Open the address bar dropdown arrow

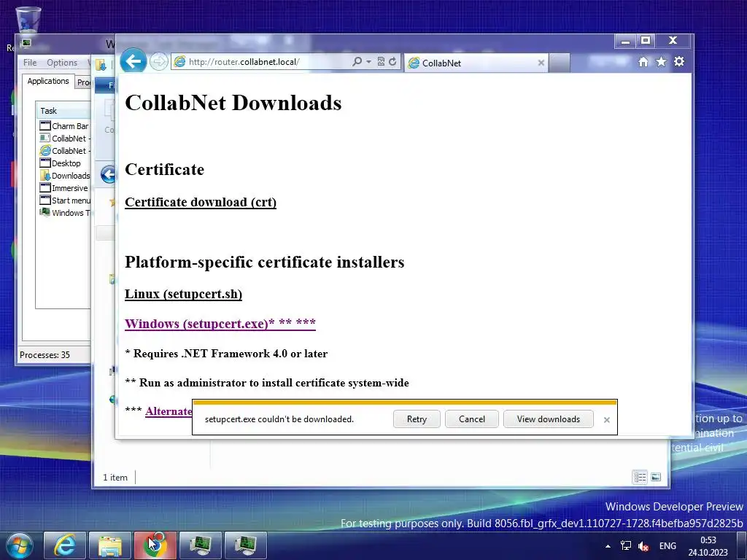368,62
